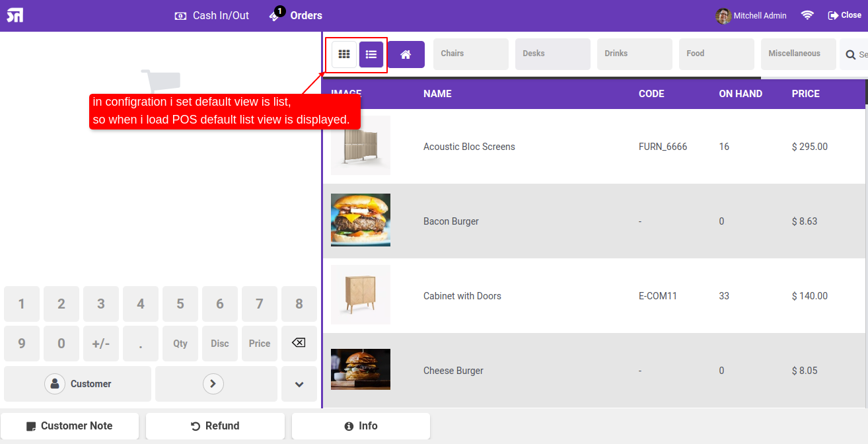The height and width of the screenshot is (444, 868).
Task: Switch to grid product view
Action: click(344, 54)
